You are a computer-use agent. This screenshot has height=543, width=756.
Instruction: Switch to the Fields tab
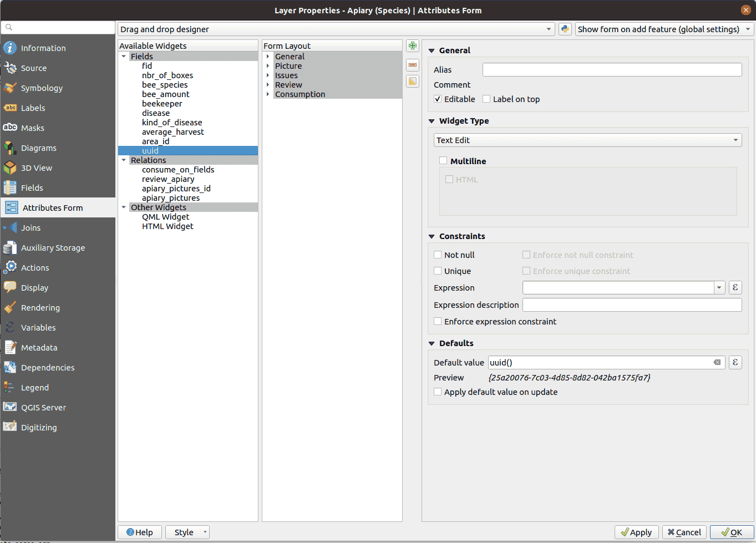point(32,188)
